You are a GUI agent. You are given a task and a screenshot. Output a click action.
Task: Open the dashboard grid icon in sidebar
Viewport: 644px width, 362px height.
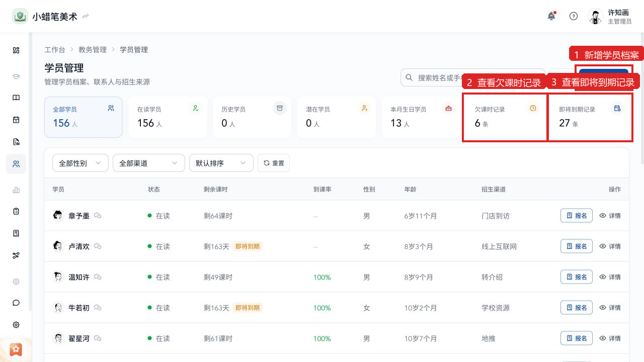click(16, 50)
